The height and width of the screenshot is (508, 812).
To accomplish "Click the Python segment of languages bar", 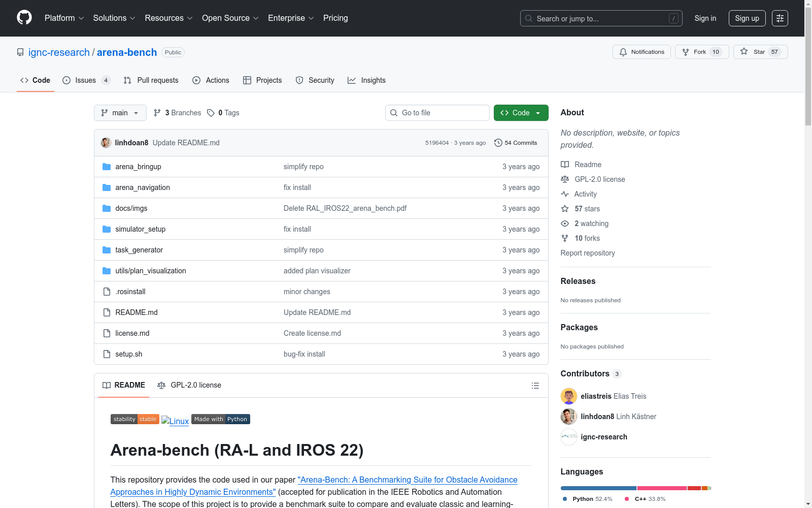I will pyautogui.click(x=598, y=488).
